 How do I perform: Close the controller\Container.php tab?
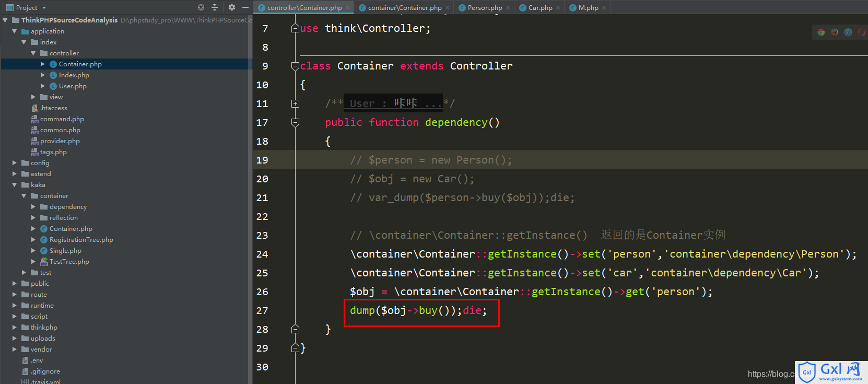pyautogui.click(x=348, y=8)
